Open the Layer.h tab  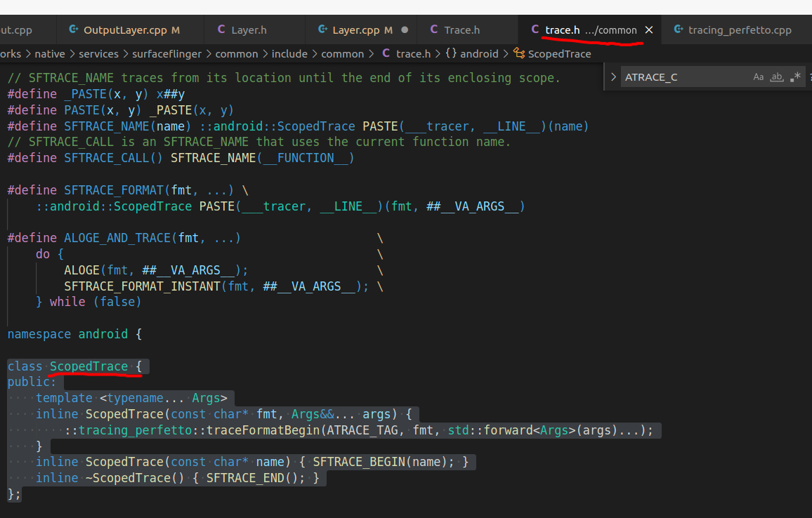click(249, 30)
